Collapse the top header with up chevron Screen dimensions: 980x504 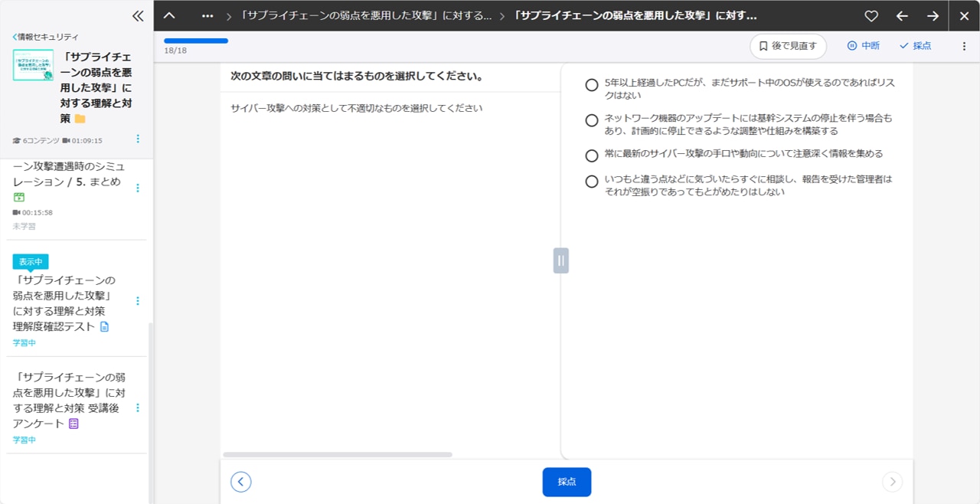pyautogui.click(x=169, y=16)
